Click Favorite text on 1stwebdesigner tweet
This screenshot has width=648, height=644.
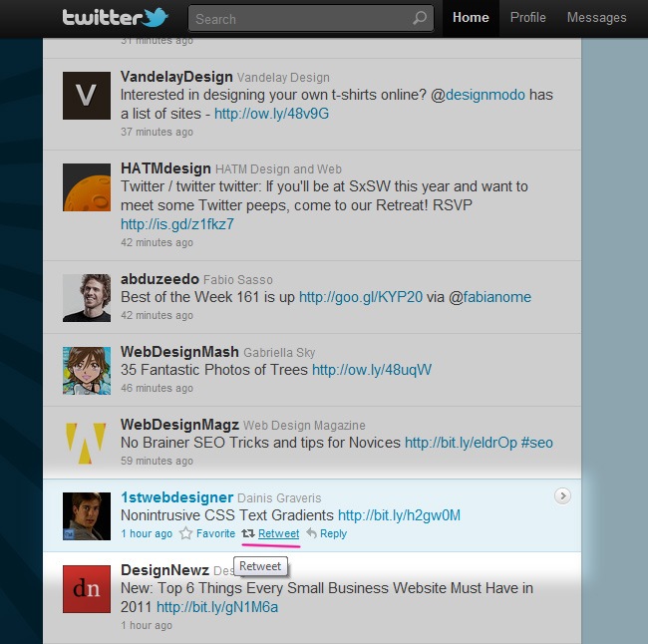(x=215, y=533)
